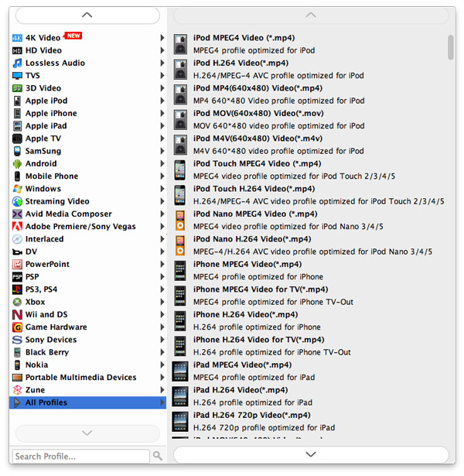Click the PS3, PS4 icon

point(17,289)
